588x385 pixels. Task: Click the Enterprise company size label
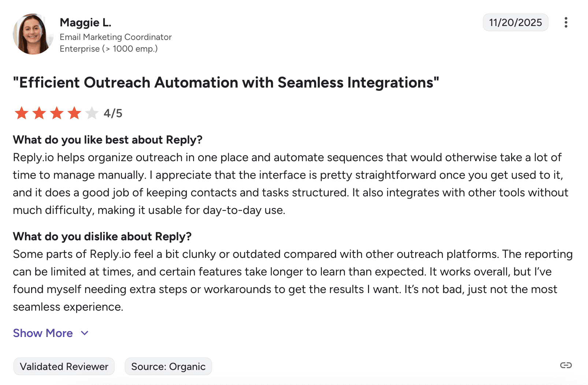[109, 49]
